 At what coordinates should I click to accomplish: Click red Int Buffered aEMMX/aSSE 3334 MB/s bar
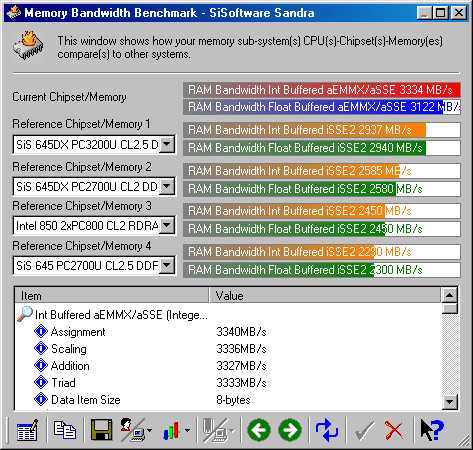tap(322, 90)
